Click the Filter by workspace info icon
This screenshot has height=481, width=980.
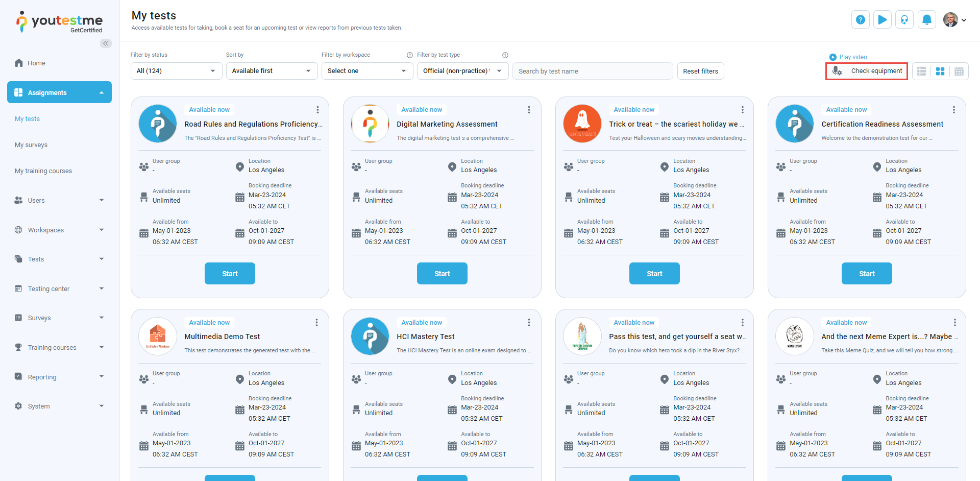click(x=409, y=55)
